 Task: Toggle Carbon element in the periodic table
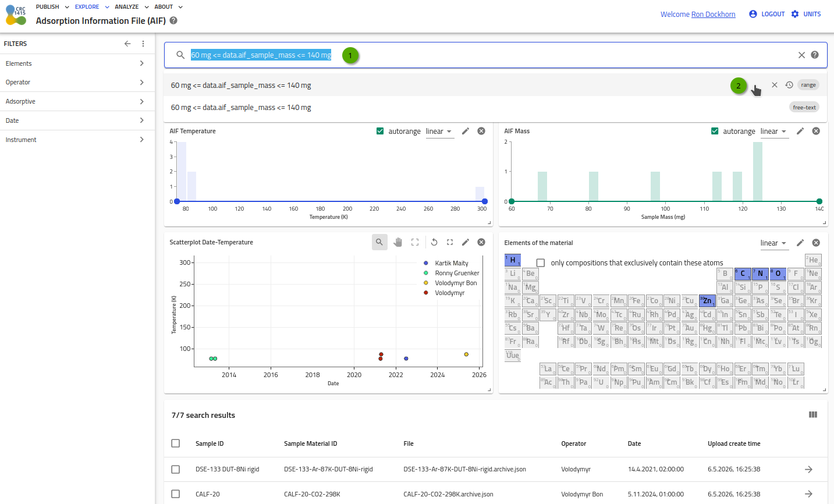pyautogui.click(x=743, y=274)
